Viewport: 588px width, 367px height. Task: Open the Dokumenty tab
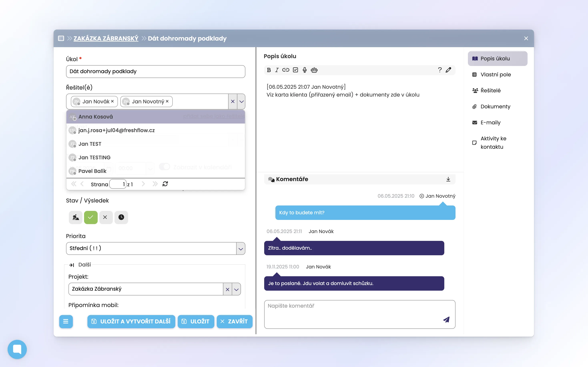point(497,107)
